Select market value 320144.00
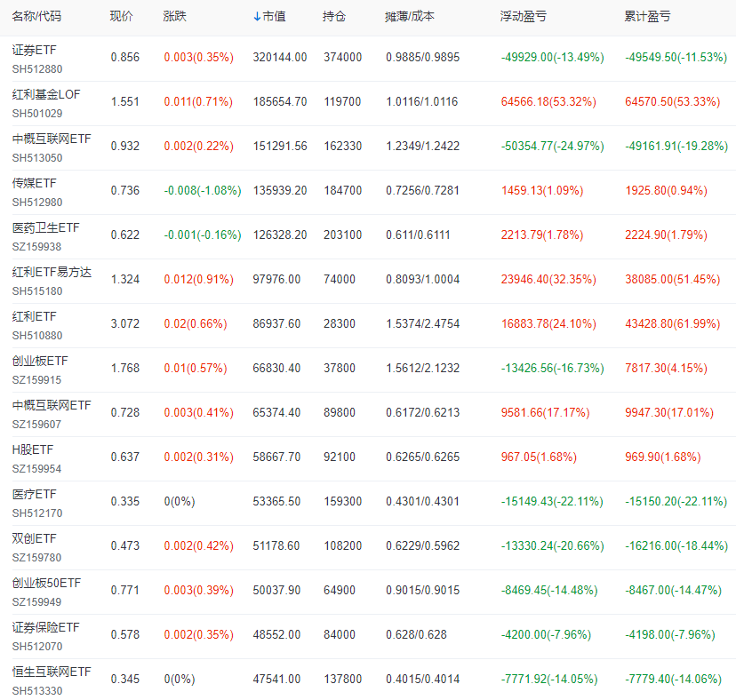736x700 pixels. tap(280, 57)
